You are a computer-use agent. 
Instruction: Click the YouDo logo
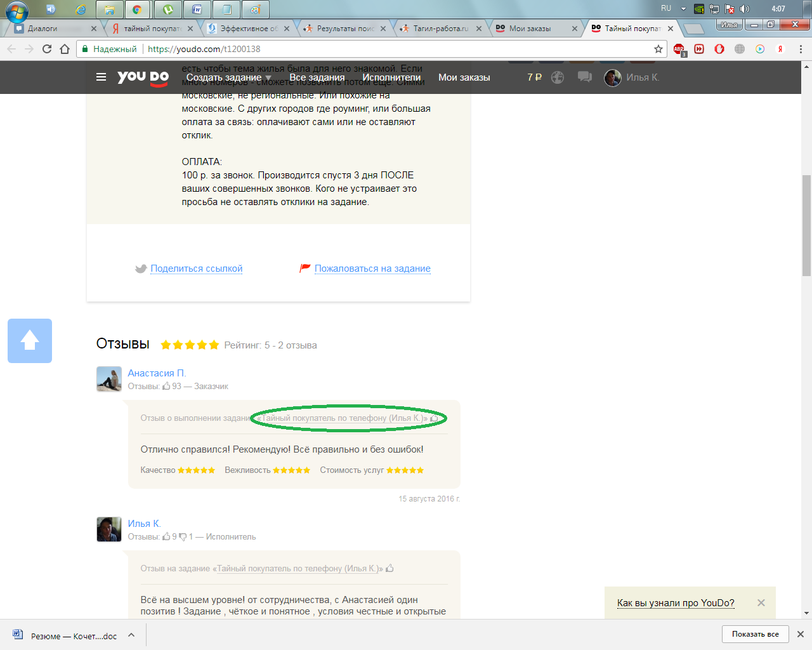(143, 77)
